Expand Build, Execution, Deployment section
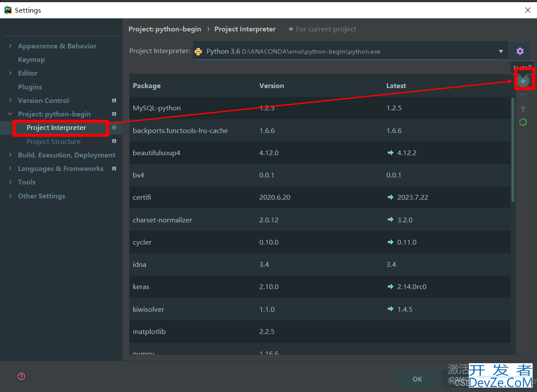 (10, 155)
